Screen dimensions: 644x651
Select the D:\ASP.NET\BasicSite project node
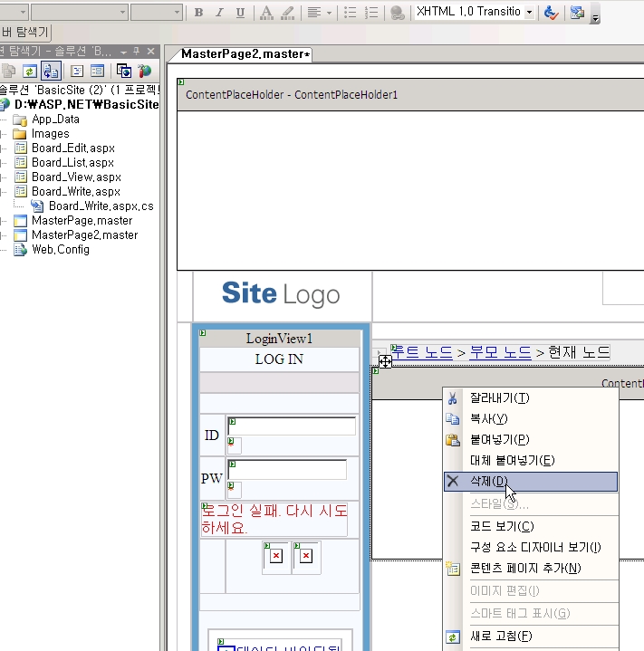86,105
